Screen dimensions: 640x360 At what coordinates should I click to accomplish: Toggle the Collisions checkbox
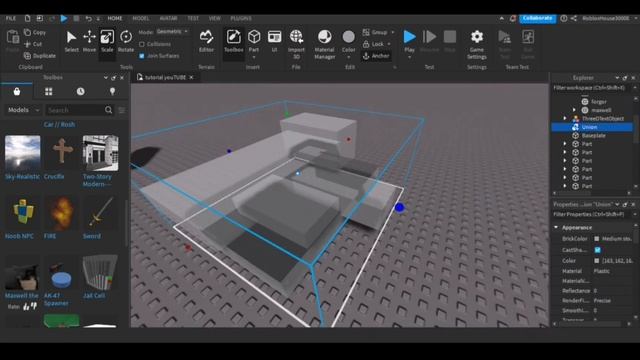point(142,44)
